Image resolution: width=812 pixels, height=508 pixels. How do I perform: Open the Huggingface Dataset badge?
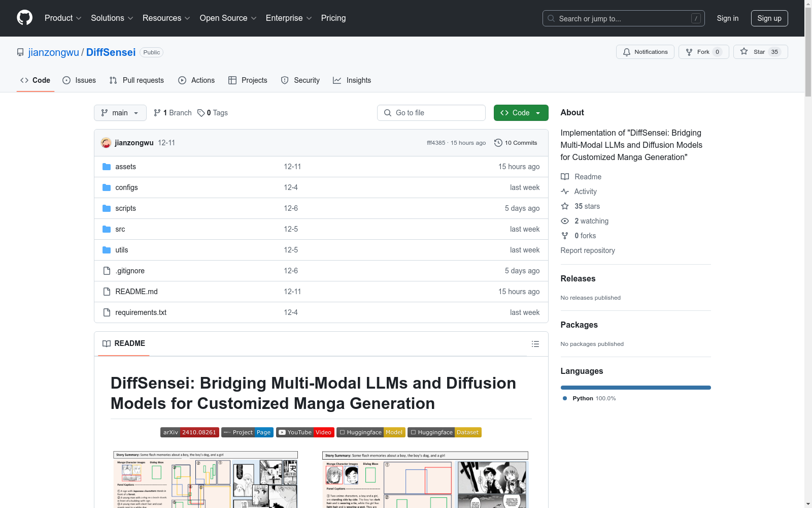[445, 432]
